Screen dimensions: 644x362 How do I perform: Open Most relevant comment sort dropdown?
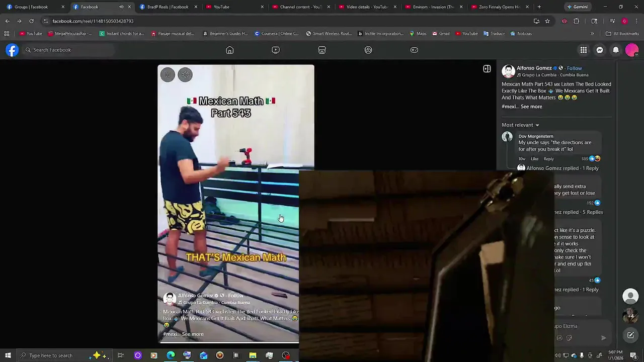tap(520, 125)
